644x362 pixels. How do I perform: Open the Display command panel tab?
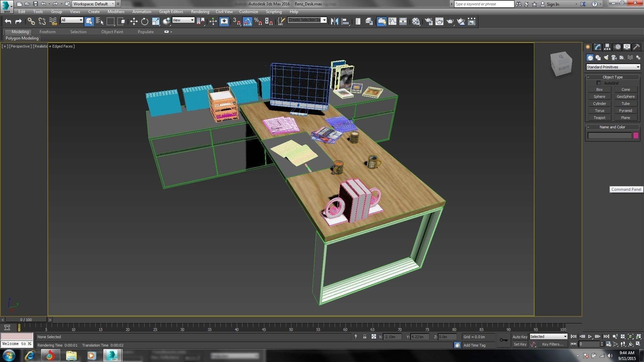pos(627,47)
